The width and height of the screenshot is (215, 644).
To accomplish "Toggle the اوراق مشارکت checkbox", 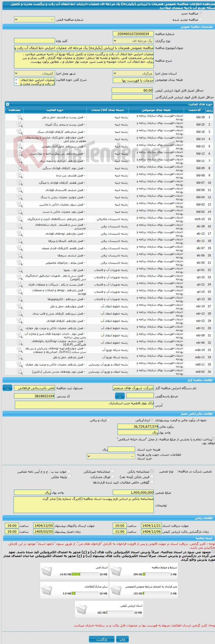I will click(113, 476).
